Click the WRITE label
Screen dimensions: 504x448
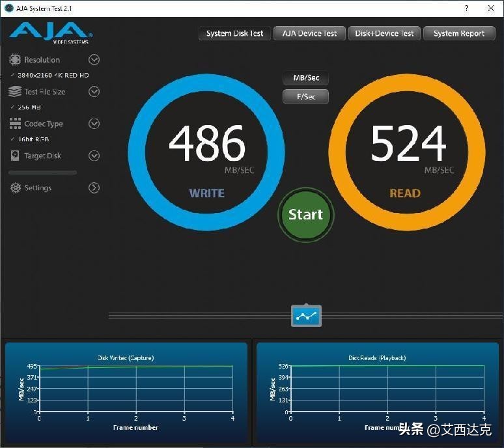click(x=206, y=193)
